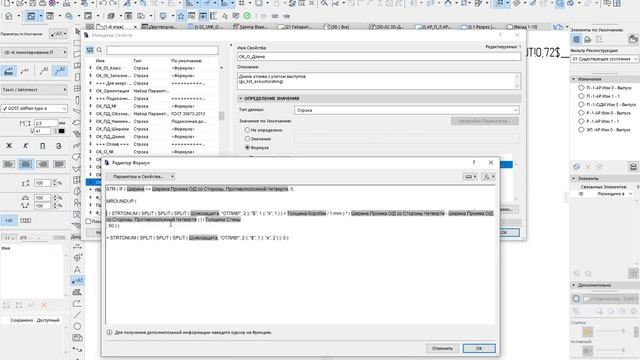Viewport: 640px width, 360px height.
Task: Toggle strikethrough З text style
Action: point(59,146)
